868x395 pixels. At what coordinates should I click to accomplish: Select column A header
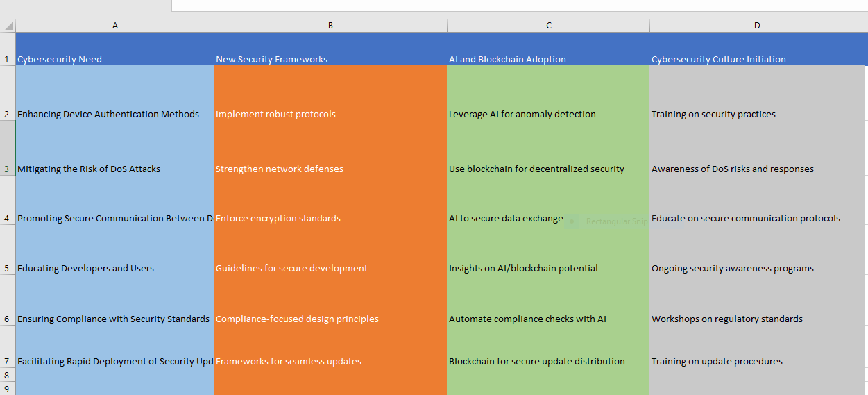[114, 26]
